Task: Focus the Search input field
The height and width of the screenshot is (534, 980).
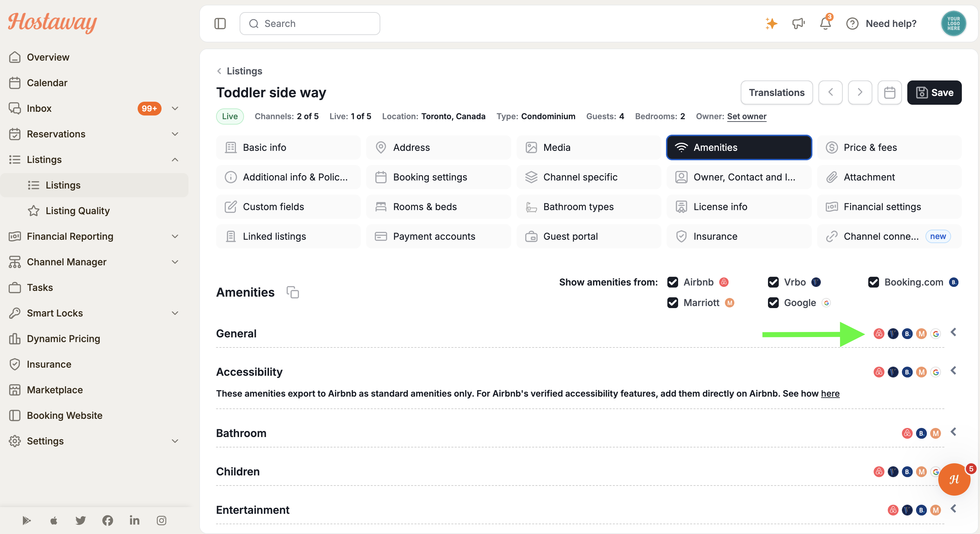Action: point(310,24)
